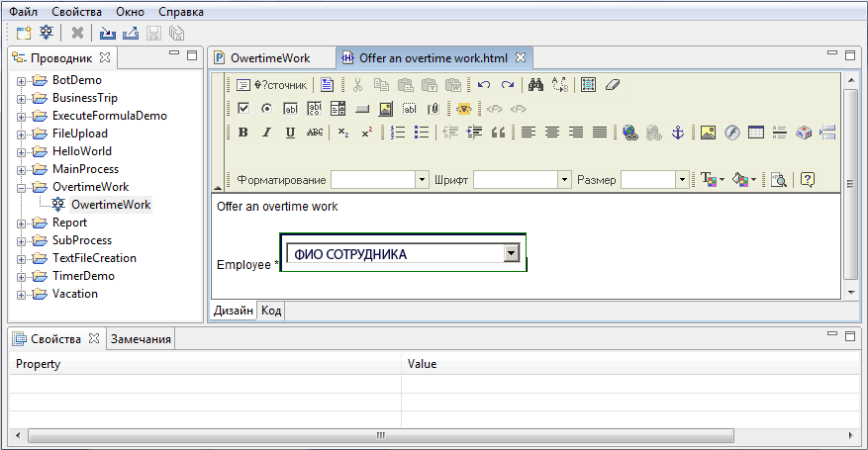Toggle underline formatting
Viewport: 868px width, 450px height.
[x=290, y=133]
